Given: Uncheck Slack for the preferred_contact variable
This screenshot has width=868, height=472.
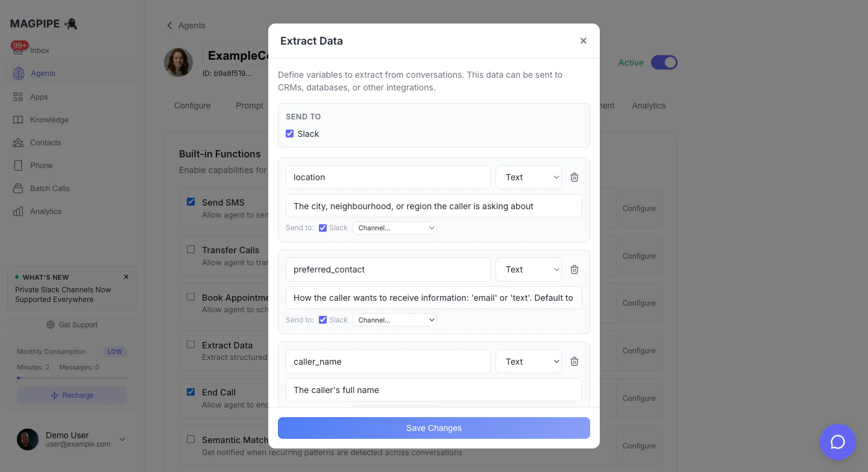Looking at the screenshot, I should (323, 319).
